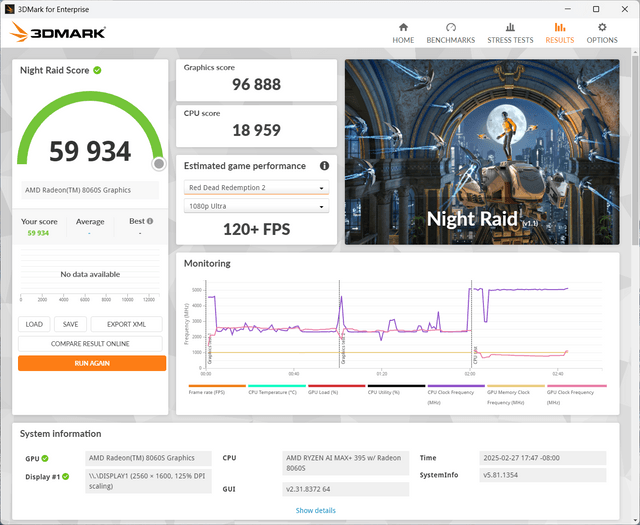Click the CPU field AMD RYZEN AI MAX+ 395
The width and height of the screenshot is (640, 525).
tap(345, 463)
